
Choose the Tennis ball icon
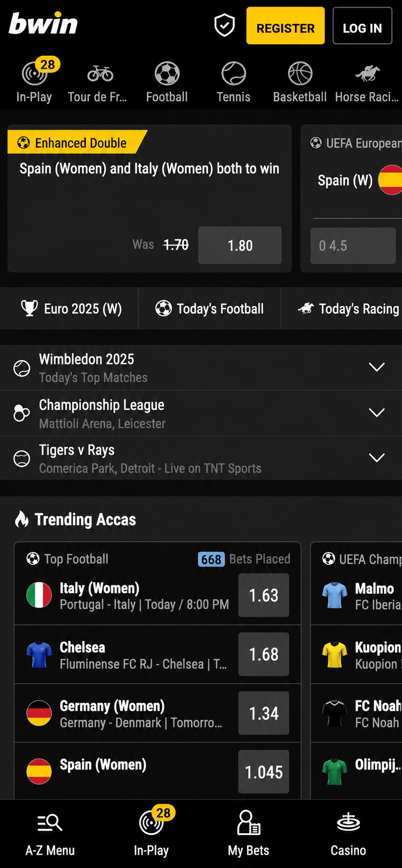234,73
